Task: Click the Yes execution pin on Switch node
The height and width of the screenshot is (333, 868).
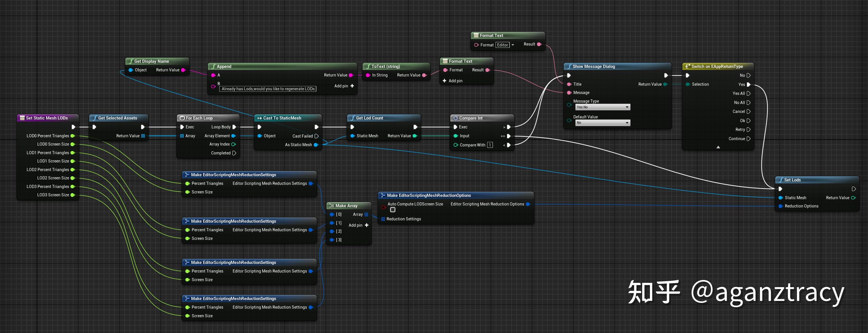Action: coord(749,85)
